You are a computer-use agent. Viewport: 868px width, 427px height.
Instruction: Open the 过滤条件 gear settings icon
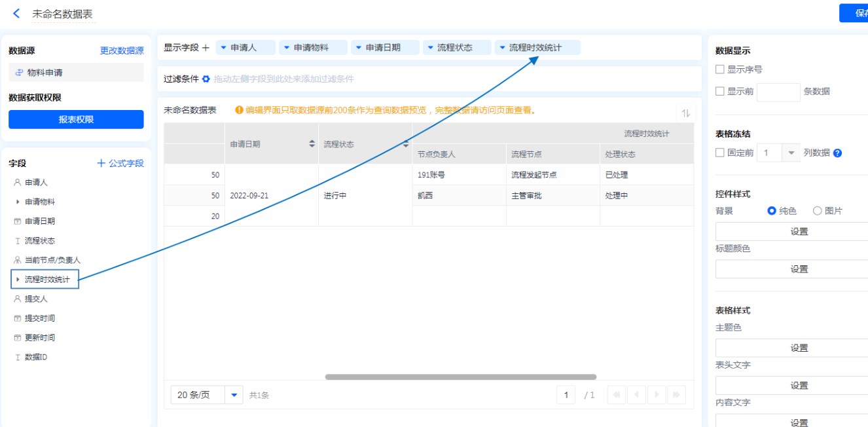206,79
